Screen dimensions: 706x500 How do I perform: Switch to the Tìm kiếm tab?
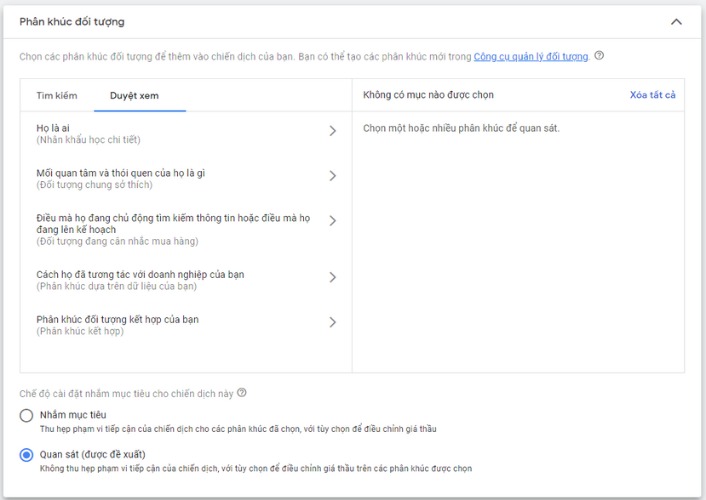57,95
